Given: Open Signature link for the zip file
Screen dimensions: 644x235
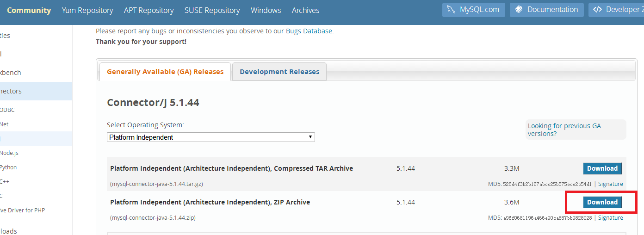Looking at the screenshot, I should click(611, 218).
